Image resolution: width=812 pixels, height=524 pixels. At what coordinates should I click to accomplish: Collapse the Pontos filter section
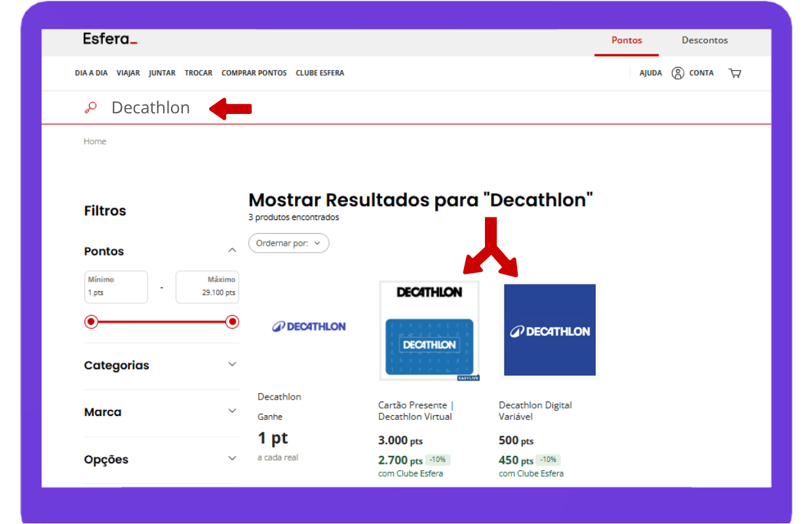click(231, 251)
